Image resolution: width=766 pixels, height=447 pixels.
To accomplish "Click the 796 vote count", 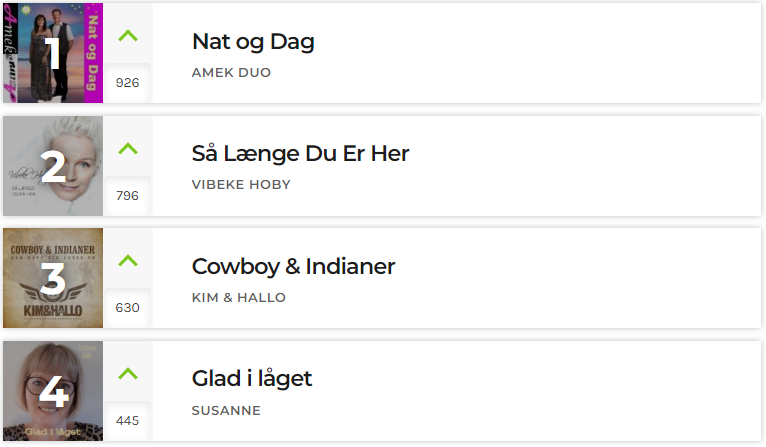I will (x=128, y=195).
